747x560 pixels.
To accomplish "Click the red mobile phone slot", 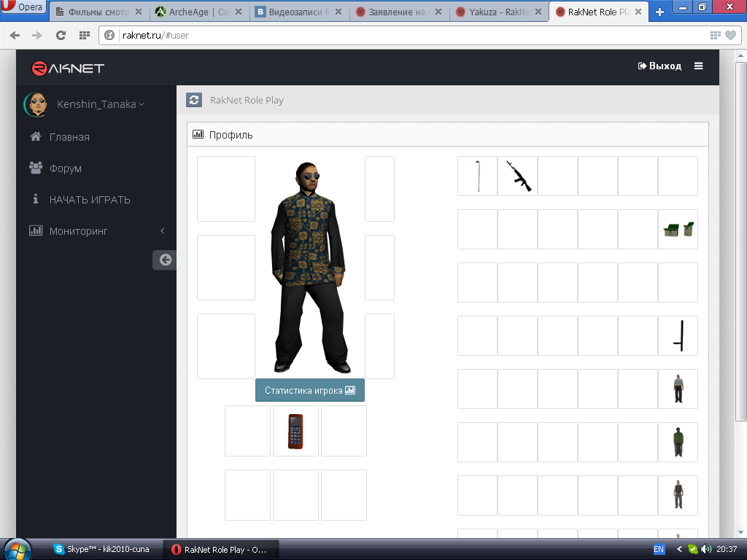I will click(296, 432).
